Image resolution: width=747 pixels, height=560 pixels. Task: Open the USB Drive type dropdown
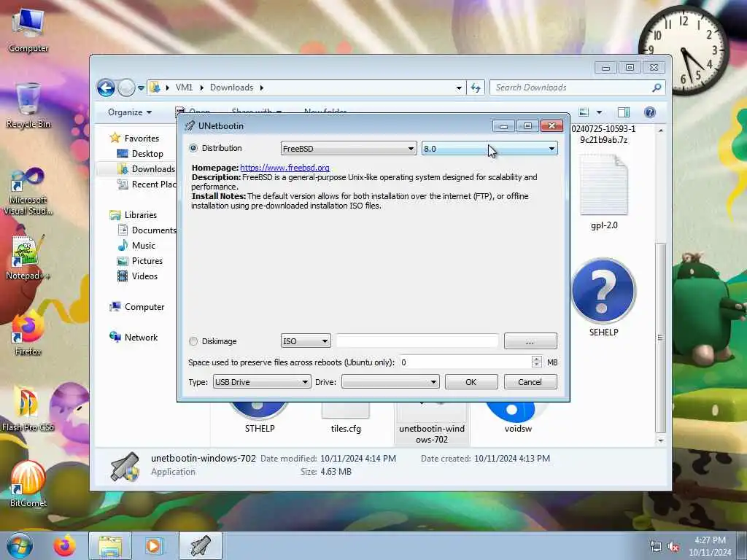(x=262, y=382)
